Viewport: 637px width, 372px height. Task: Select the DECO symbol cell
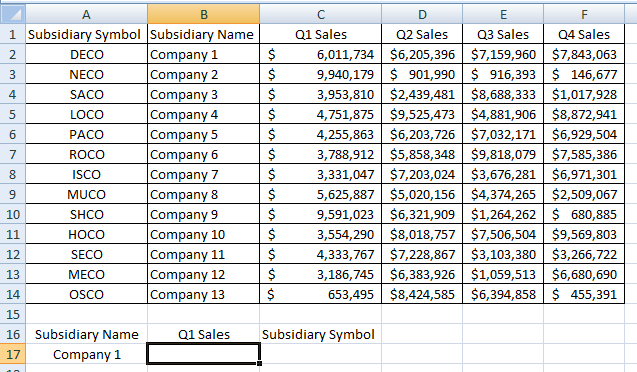[87, 54]
